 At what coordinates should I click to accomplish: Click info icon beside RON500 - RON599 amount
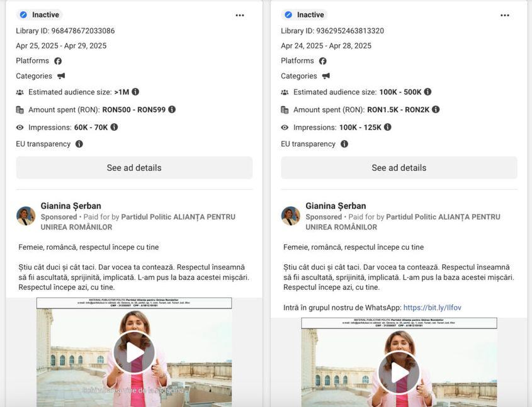[172, 109]
